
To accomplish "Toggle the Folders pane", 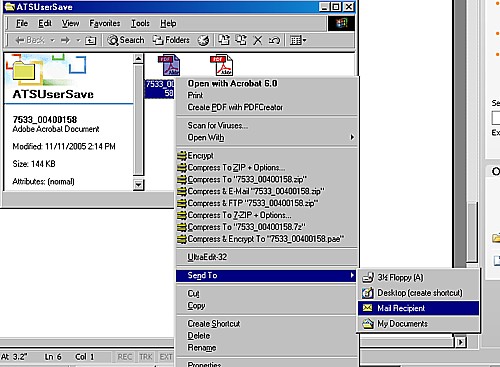I will [171, 40].
